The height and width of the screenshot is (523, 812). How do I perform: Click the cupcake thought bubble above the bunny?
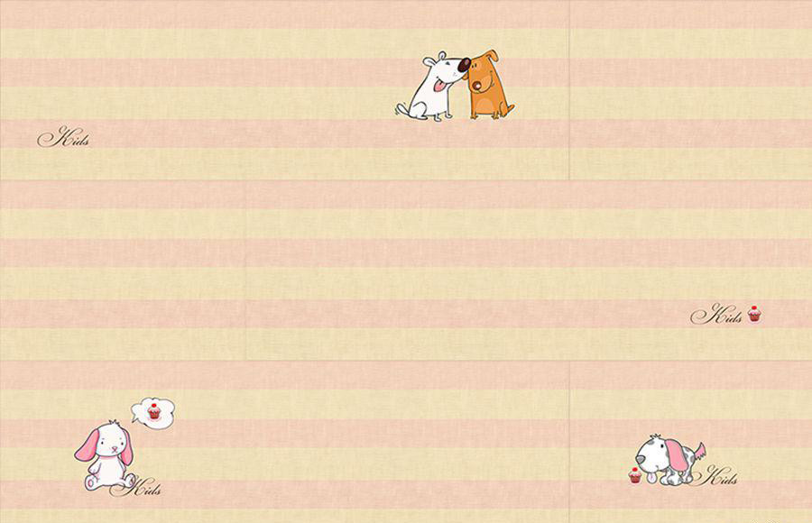point(153,413)
